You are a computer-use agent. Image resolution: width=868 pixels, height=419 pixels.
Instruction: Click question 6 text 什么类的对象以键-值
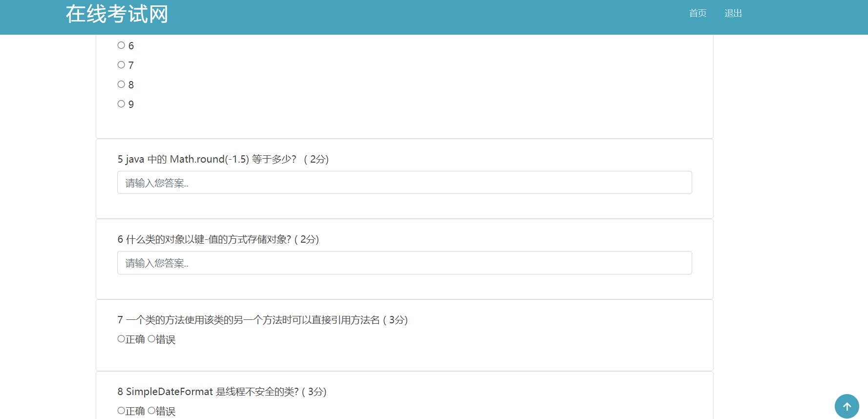pos(218,239)
